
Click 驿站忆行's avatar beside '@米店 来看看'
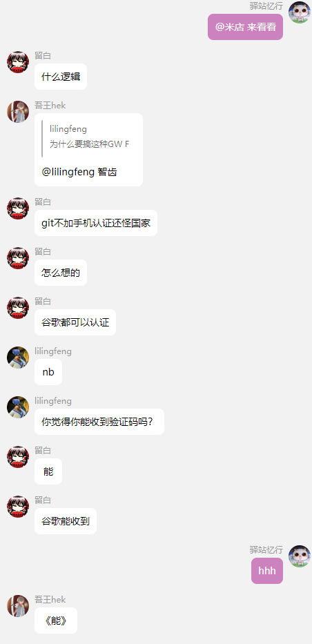[300, 12]
